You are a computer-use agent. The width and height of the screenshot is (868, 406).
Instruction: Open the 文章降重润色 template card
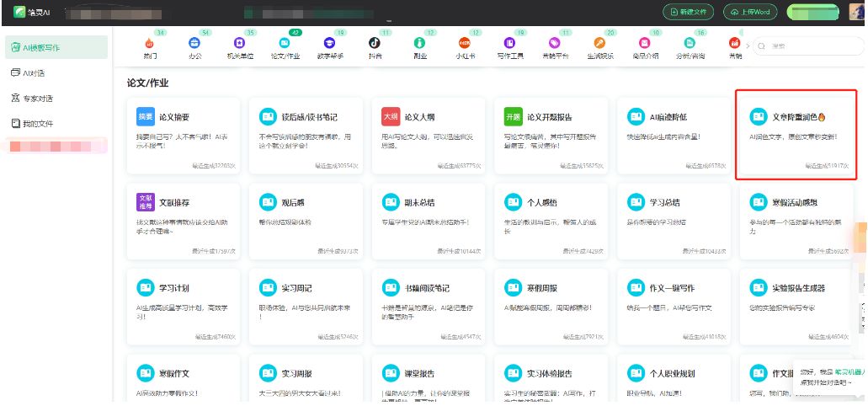point(796,136)
